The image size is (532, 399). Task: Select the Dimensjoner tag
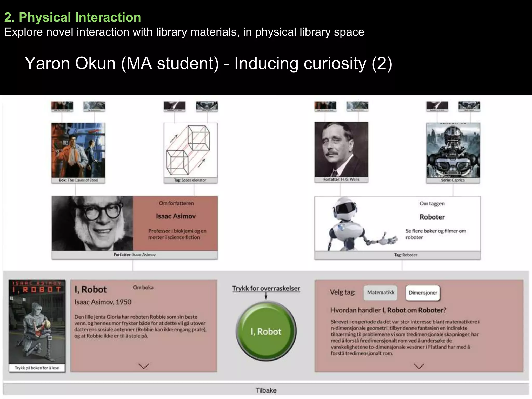pos(423,293)
